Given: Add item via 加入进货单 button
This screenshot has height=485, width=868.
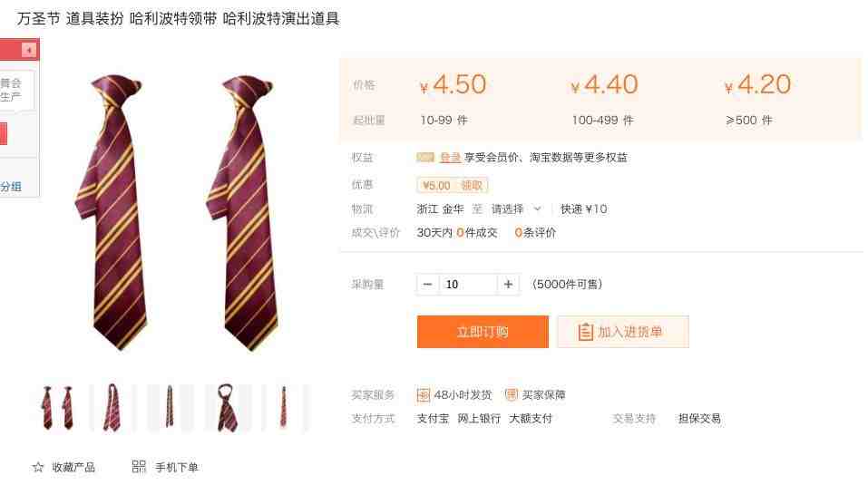Looking at the screenshot, I should [623, 332].
